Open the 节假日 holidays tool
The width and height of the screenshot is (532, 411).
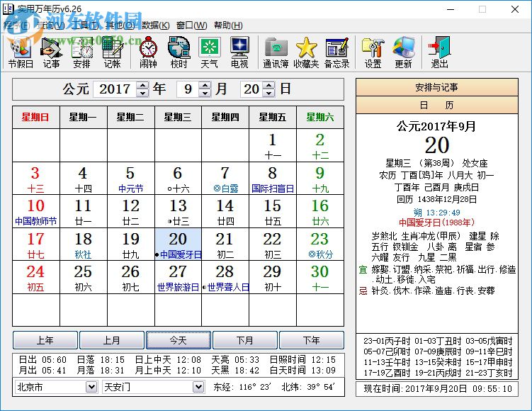[21, 52]
